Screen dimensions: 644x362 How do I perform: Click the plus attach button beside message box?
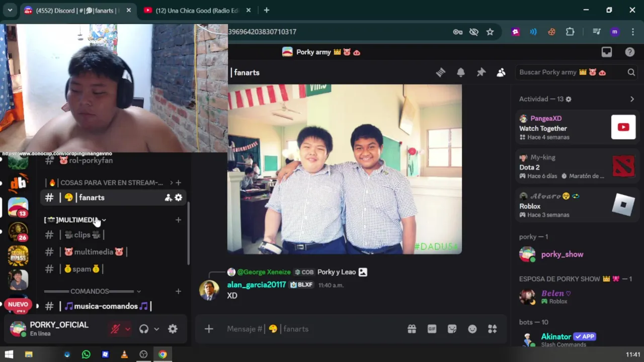click(x=209, y=329)
